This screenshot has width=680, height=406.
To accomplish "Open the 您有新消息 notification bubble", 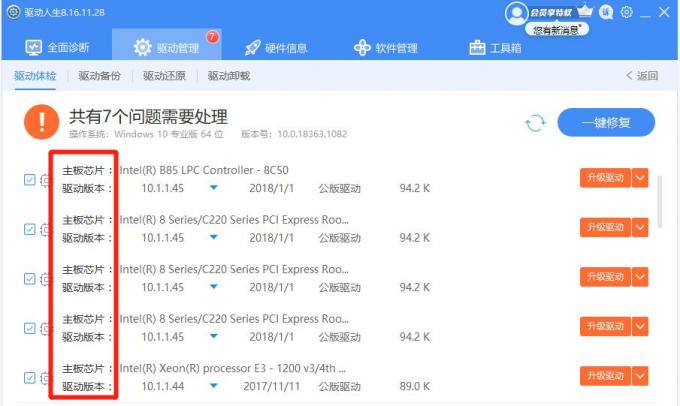I will (556, 29).
